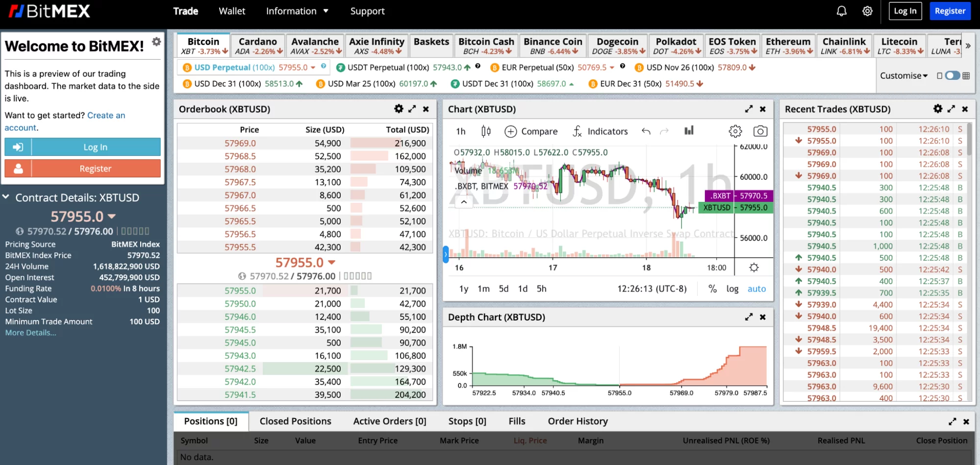Click the Recent Trades scrollbar
Screen dimensions: 980x465
(x=969, y=139)
